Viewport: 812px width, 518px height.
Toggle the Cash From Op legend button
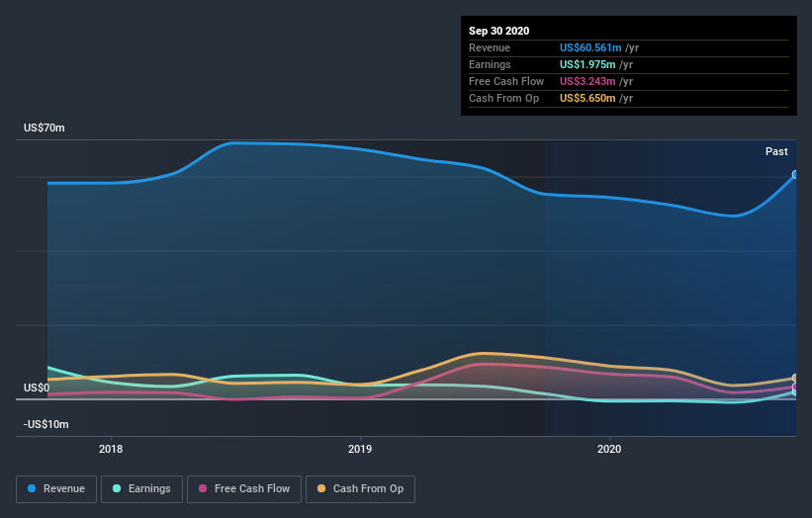(x=360, y=489)
